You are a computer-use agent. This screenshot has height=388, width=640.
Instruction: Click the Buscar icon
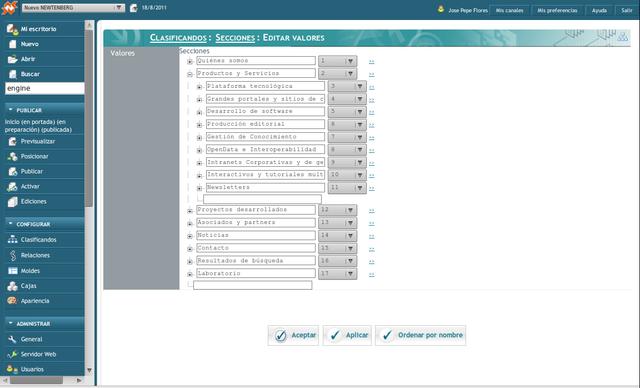[x=13, y=74]
